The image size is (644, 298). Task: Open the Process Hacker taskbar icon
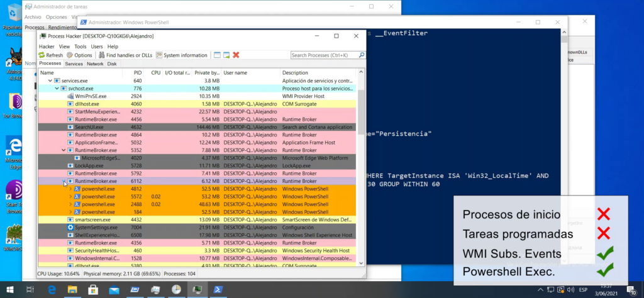pyautogui.click(x=197, y=290)
